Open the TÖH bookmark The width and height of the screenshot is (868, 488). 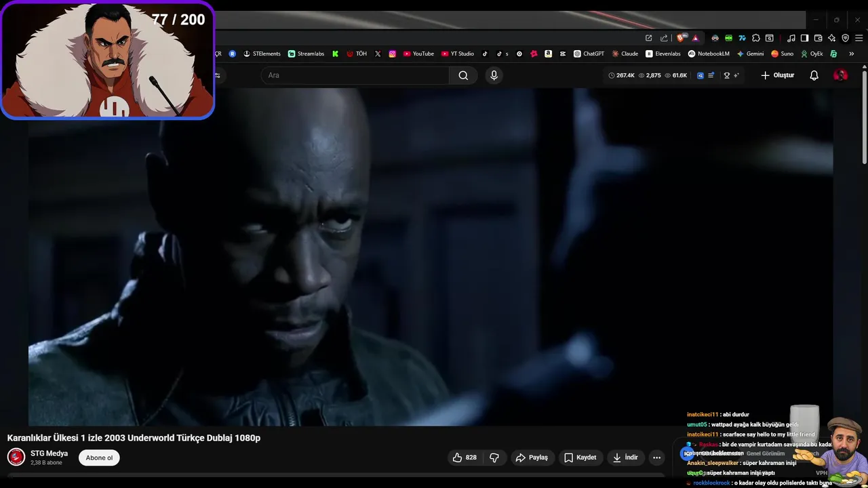(x=357, y=54)
